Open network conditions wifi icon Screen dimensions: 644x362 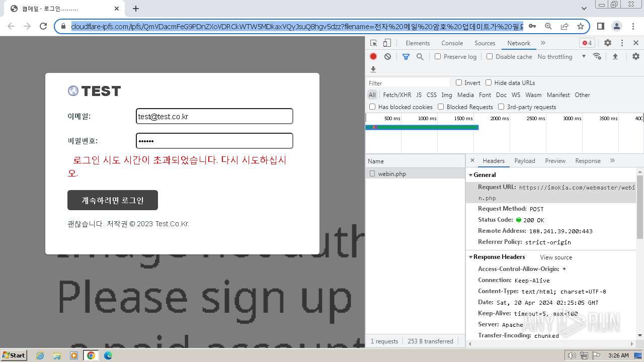point(597,56)
